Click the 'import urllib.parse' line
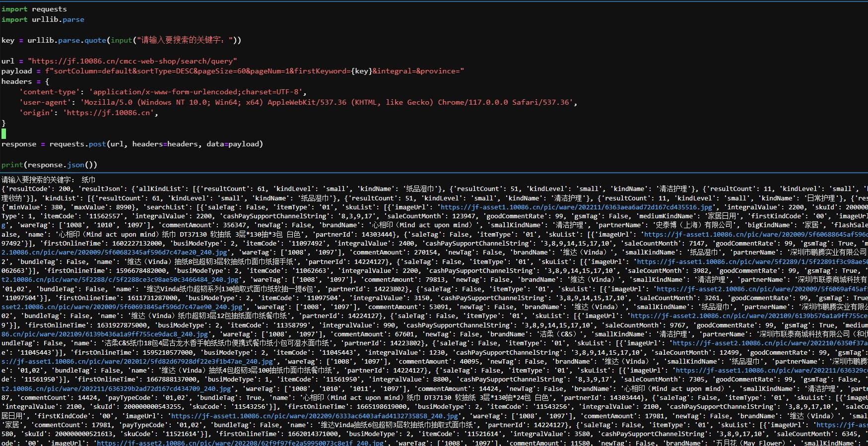The height and width of the screenshot is (446, 868). [43, 19]
